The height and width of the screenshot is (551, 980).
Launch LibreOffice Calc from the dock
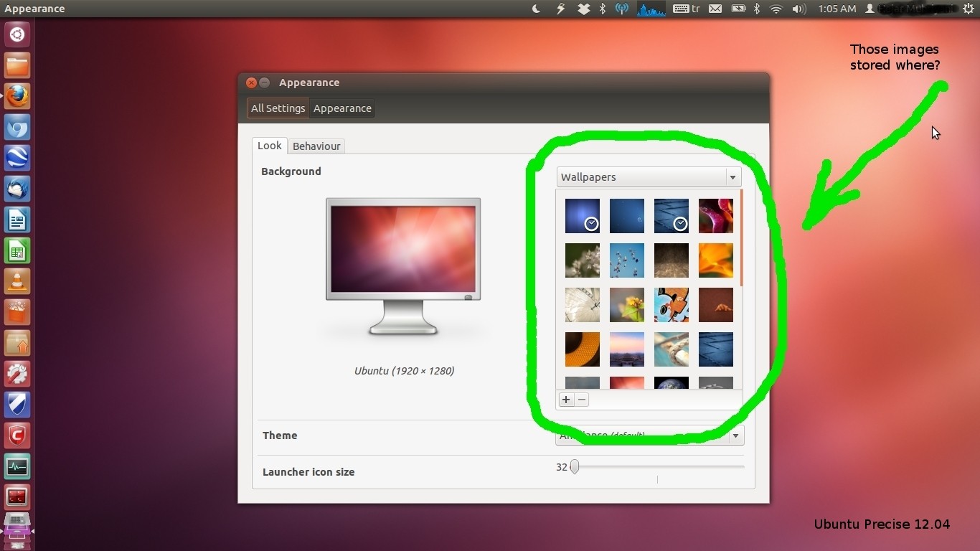[17, 250]
